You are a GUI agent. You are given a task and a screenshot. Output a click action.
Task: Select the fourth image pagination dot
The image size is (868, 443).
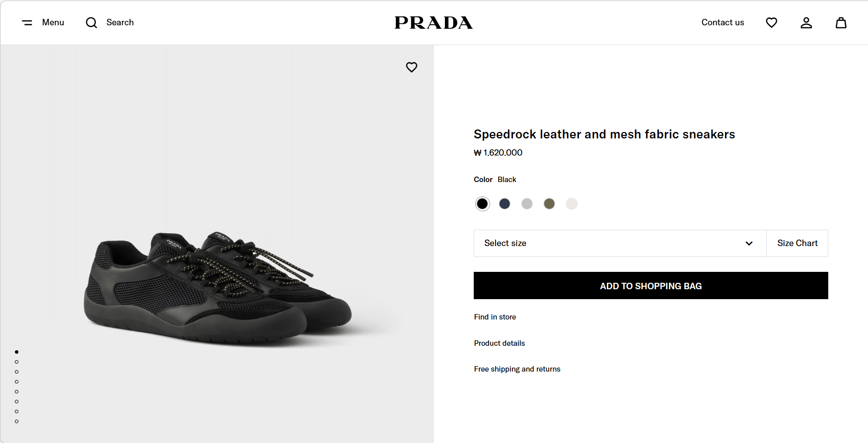[17, 381]
